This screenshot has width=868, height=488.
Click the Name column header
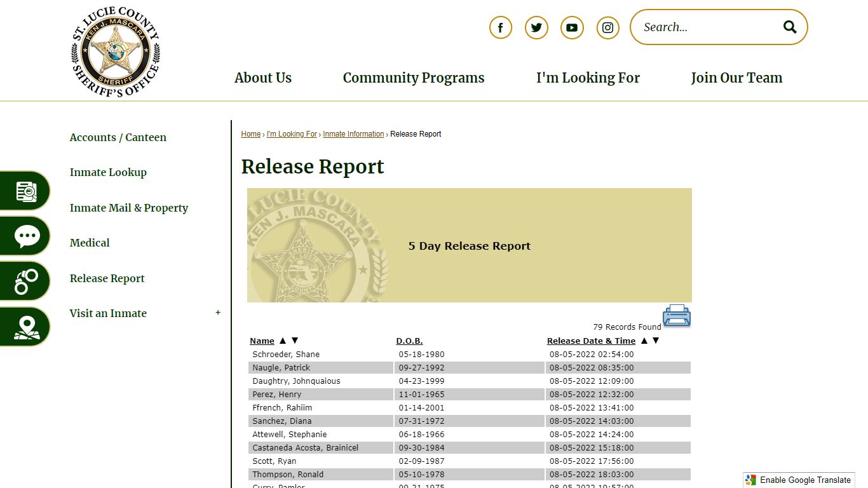point(262,341)
